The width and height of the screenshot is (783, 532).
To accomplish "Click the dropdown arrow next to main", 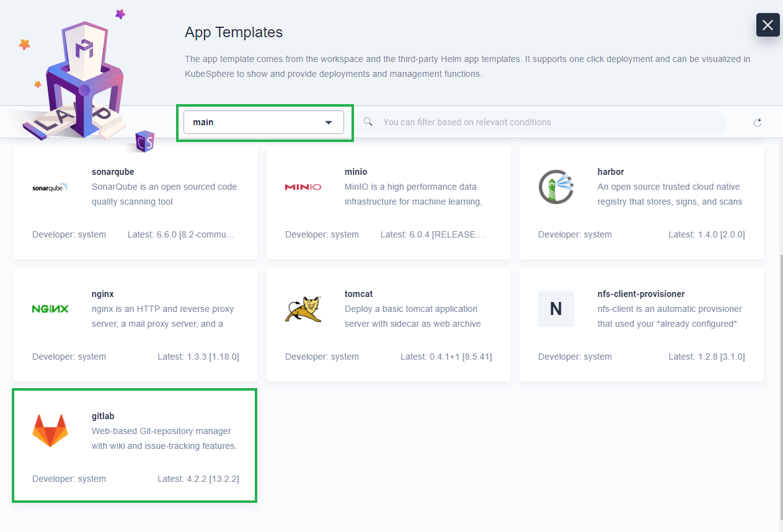I will 329,123.
